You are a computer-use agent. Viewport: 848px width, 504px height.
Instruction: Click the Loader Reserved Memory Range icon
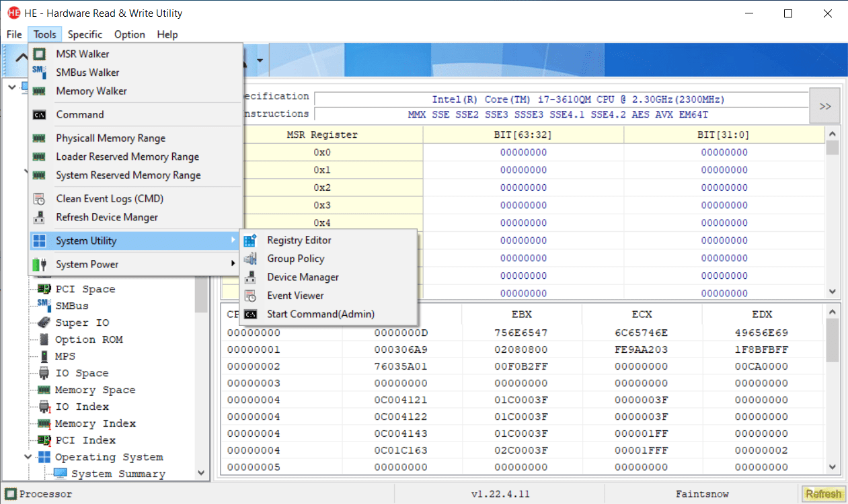click(40, 157)
